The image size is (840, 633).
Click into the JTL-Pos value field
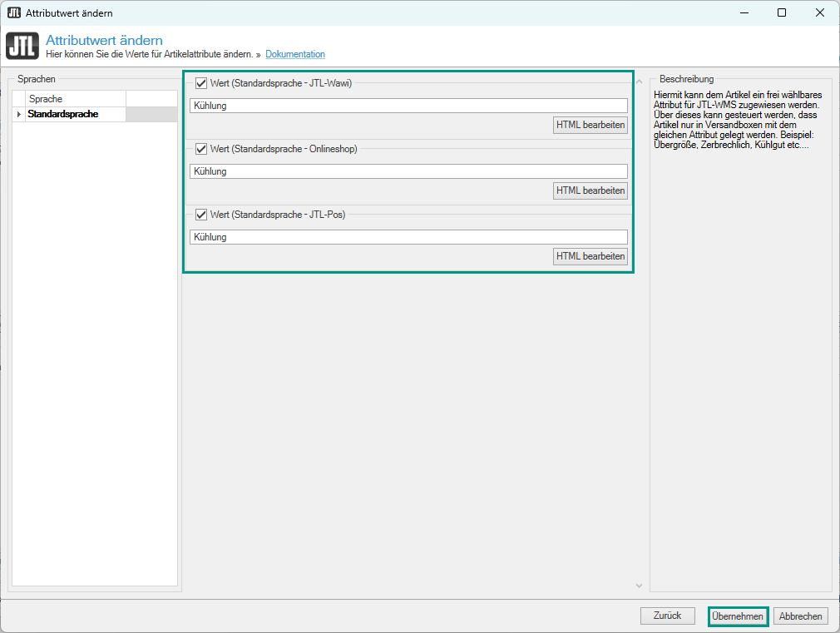pyautogui.click(x=408, y=237)
